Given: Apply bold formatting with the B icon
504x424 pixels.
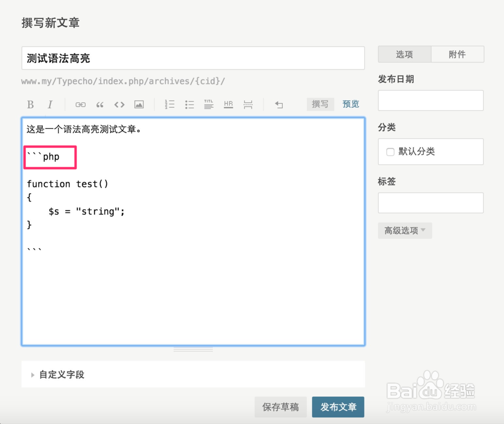Looking at the screenshot, I should (x=30, y=104).
